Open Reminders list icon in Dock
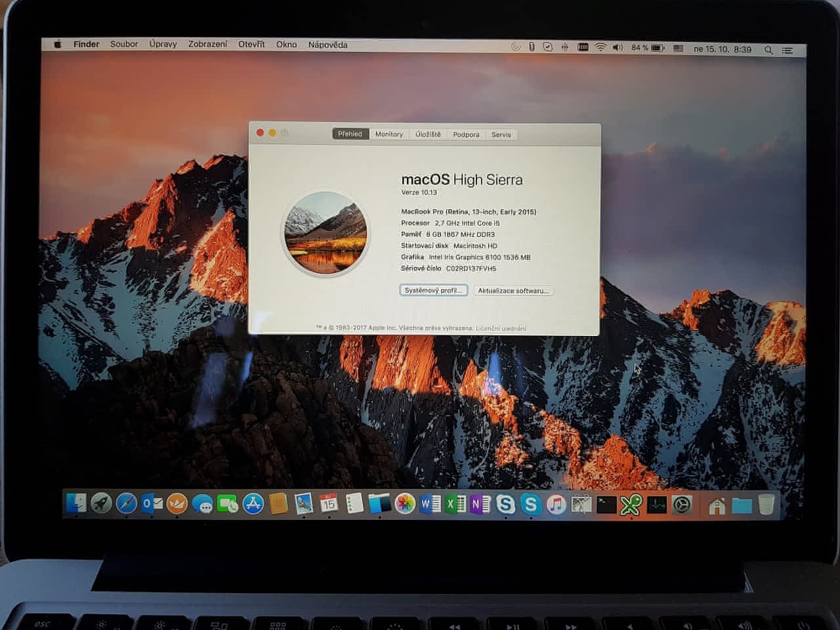 pos(354,504)
